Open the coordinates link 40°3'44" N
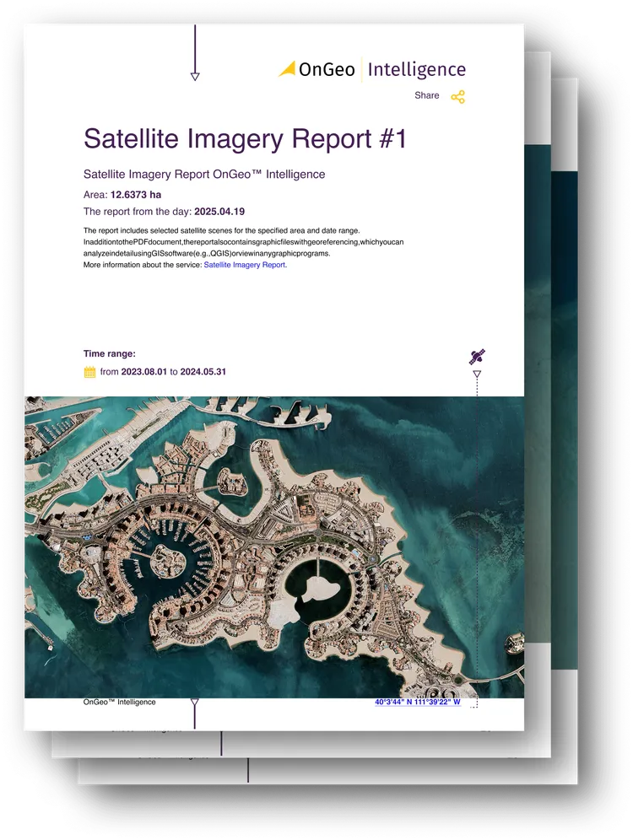 click(x=417, y=702)
